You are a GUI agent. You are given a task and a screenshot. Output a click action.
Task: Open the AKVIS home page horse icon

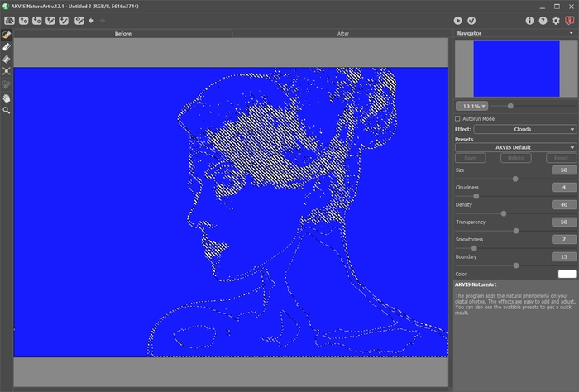[10, 21]
